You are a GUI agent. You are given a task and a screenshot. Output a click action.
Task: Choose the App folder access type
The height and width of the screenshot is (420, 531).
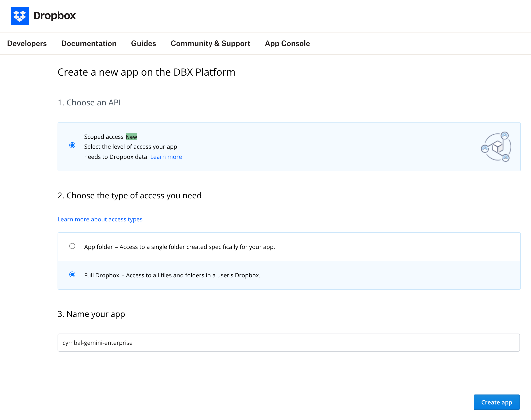72,246
